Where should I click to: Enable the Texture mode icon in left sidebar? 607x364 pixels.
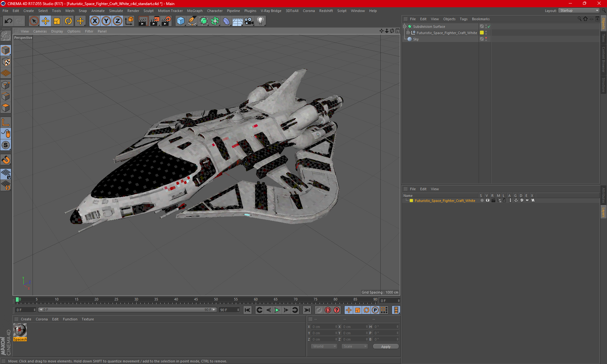[6, 62]
